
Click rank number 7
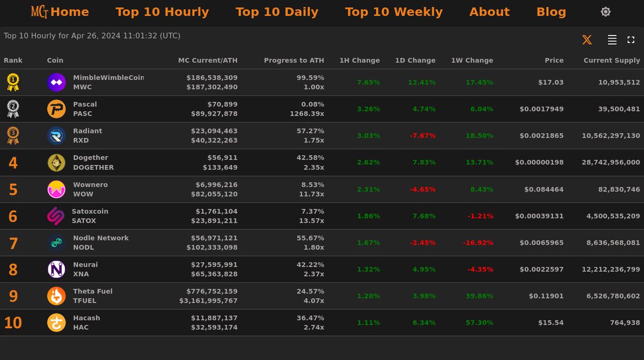pos(13,243)
